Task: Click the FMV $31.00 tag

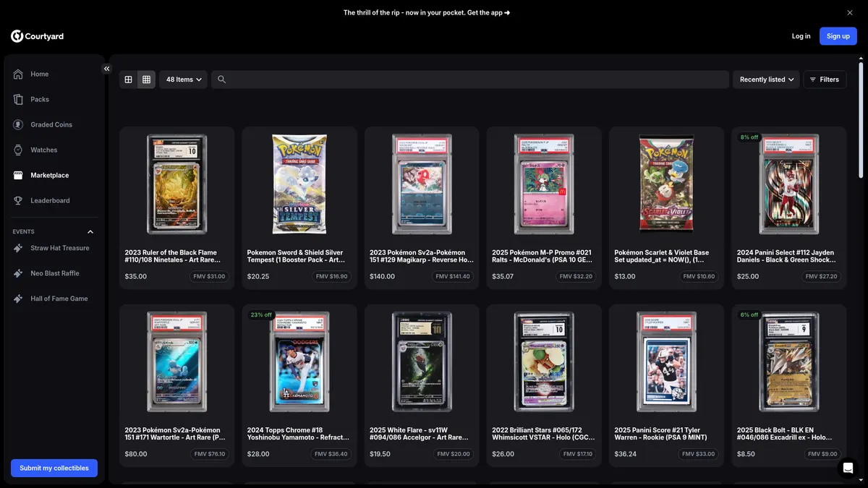Action: click(209, 276)
